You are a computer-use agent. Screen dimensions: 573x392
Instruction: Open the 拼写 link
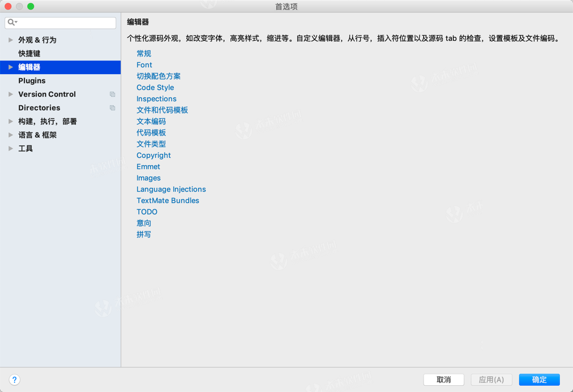pos(144,235)
